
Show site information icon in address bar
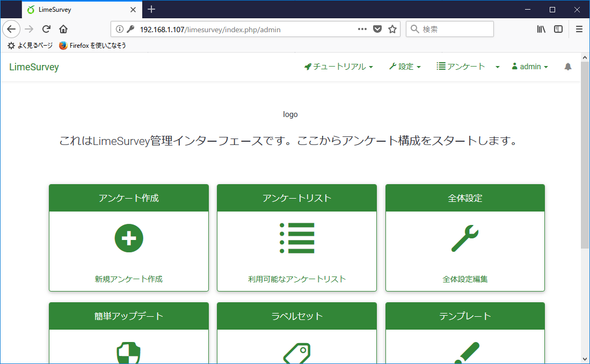120,29
